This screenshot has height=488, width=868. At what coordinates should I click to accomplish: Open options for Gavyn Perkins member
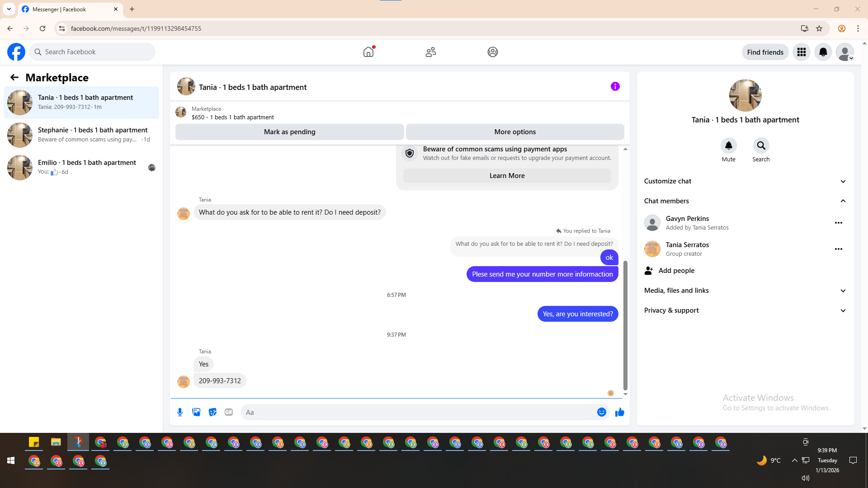point(838,223)
